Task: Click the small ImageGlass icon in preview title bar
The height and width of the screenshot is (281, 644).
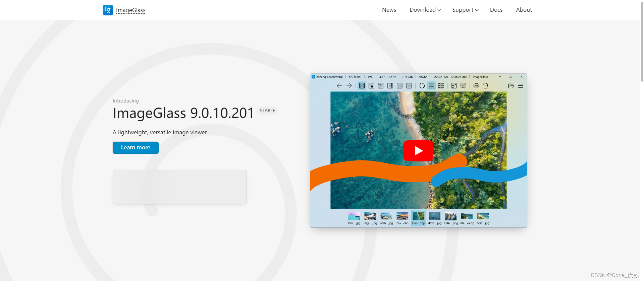Action: 313,77
